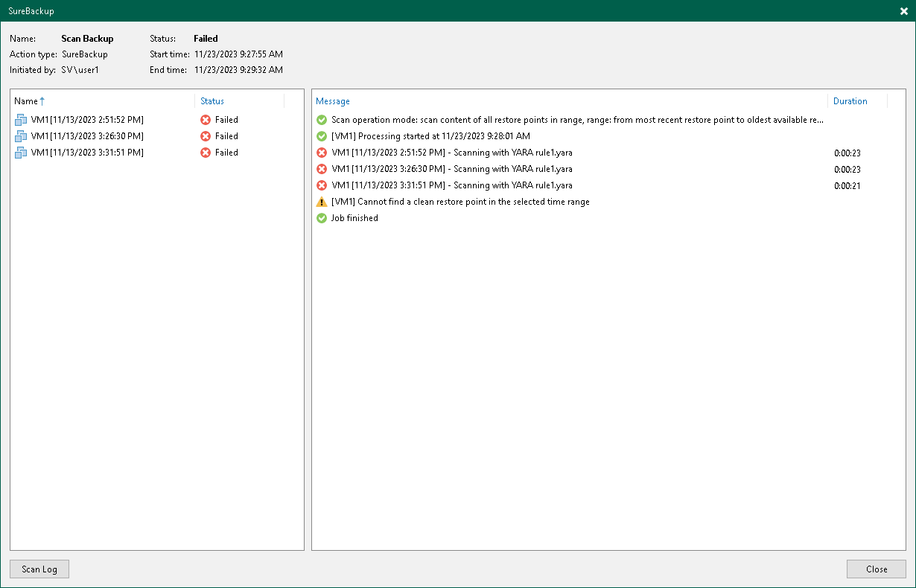Select the 2:51:52 PM YARA scanning log entry
Screen dimensions: 916x588
[451, 153]
